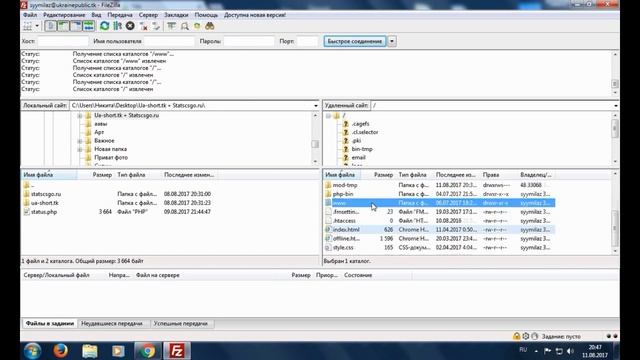Select the .htaccess remote file
The height and width of the screenshot is (360, 640).
tap(344, 221)
